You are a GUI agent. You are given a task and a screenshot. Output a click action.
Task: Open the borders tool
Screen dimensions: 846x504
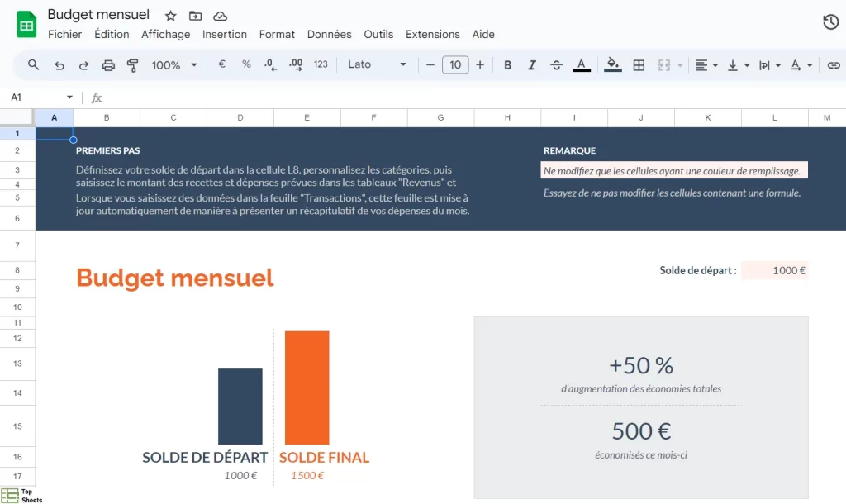click(639, 65)
